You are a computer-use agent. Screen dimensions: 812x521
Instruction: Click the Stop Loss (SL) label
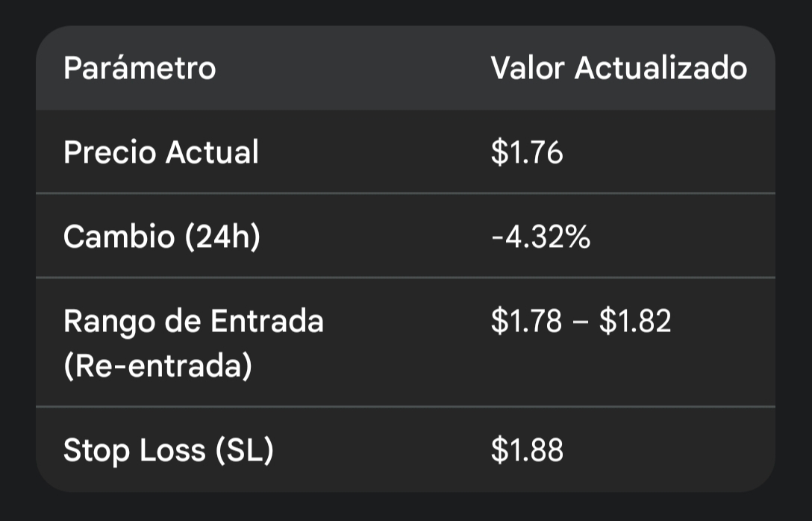point(169,450)
